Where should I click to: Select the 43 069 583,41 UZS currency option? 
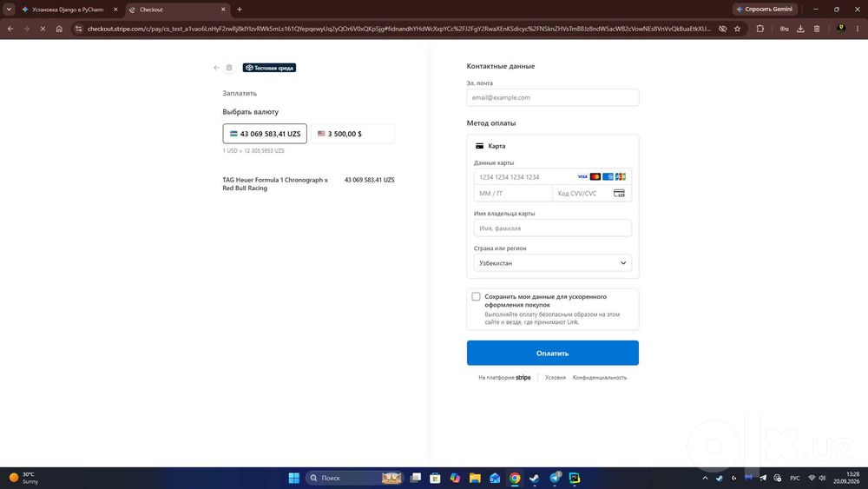point(265,134)
